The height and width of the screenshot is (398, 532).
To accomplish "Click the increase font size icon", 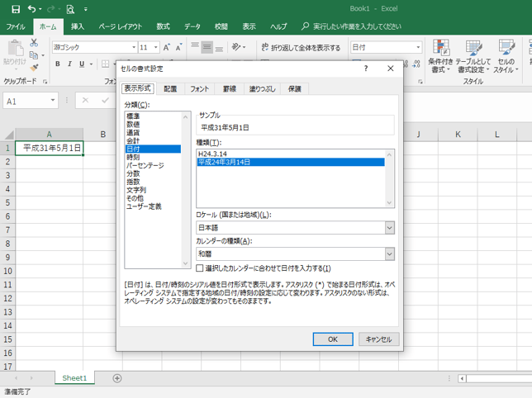I will coord(168,48).
